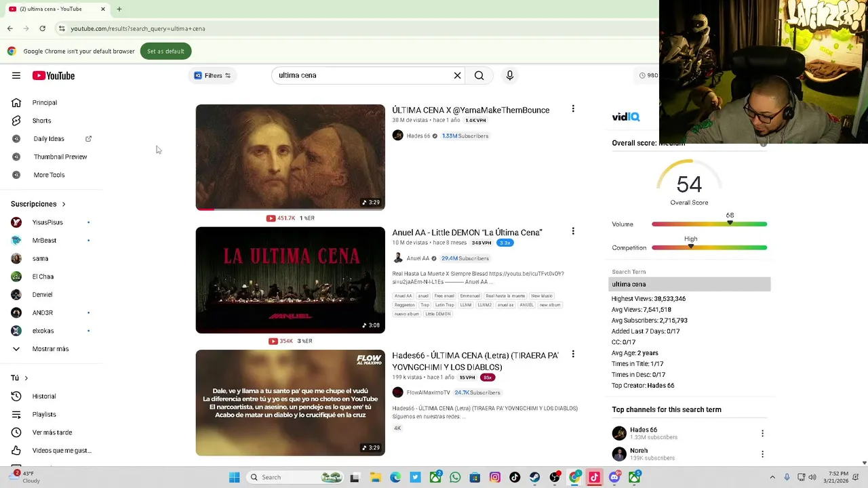The height and width of the screenshot is (488, 868).
Task: Go back in Chrome
Action: 10,28
